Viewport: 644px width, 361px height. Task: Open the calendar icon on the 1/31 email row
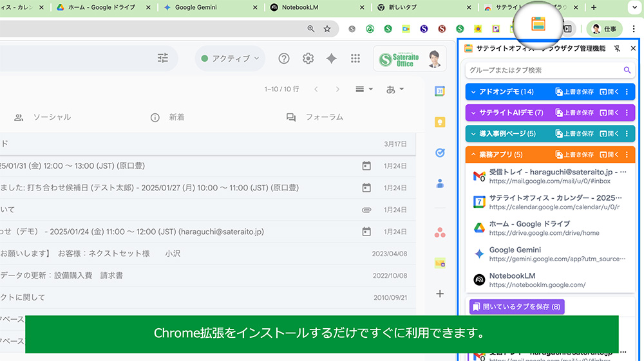pos(366,166)
